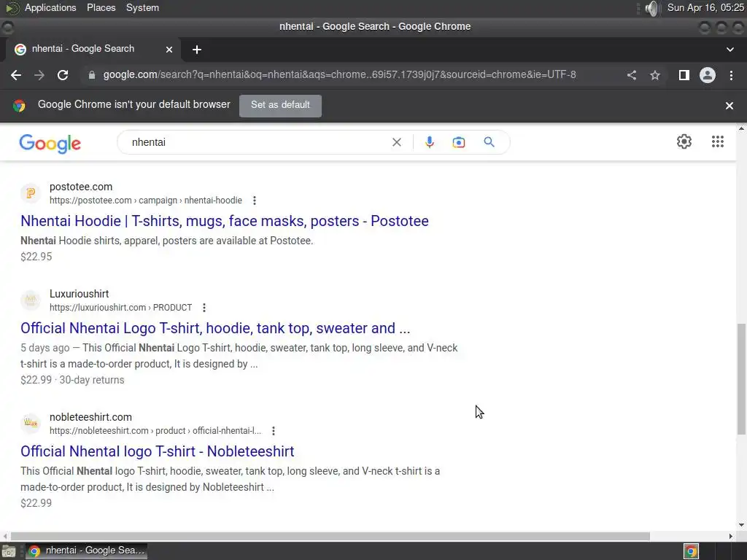The height and width of the screenshot is (560, 747).
Task: Click the postotee.com campaign URL
Action: click(146, 201)
